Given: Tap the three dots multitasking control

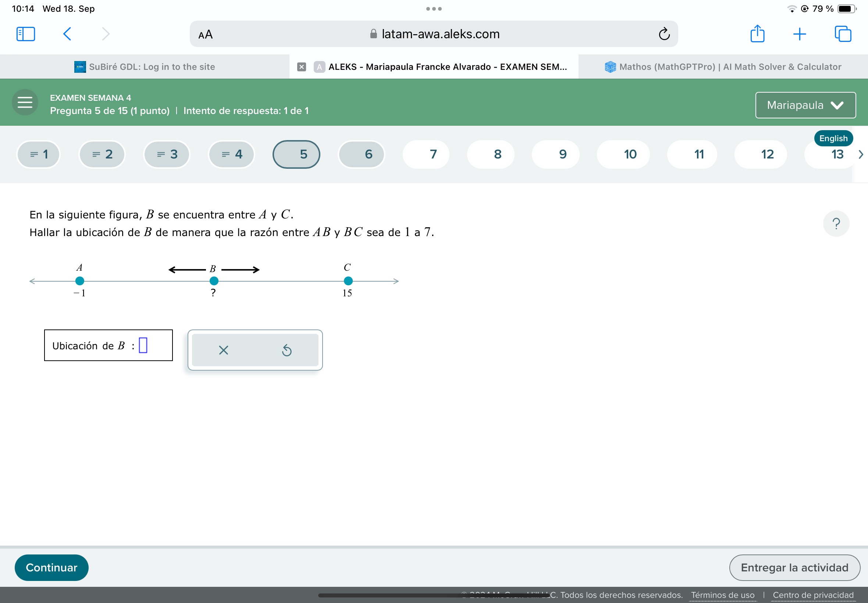Looking at the screenshot, I should 434,9.
